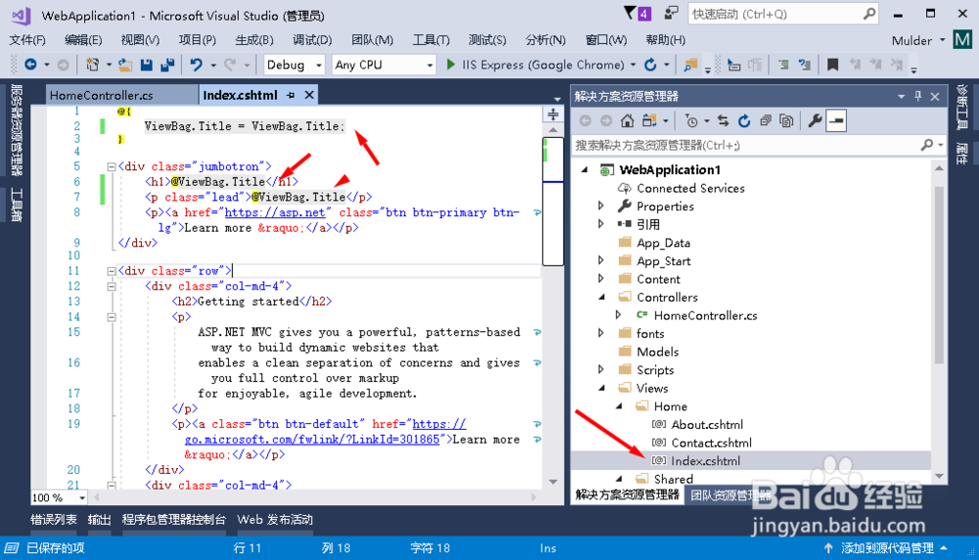979x560 pixels.
Task: Toggle auto-hide pin of Solution Explorer panel
Action: point(918,96)
